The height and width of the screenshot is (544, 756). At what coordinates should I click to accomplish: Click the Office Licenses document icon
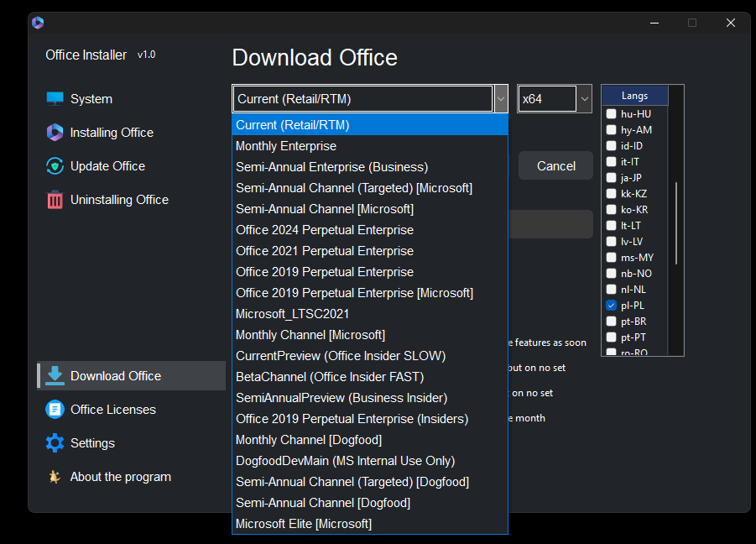pyautogui.click(x=55, y=410)
